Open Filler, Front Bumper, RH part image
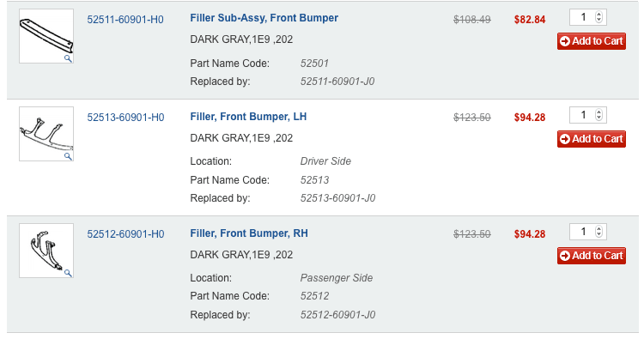The image size is (644, 339). (46, 251)
